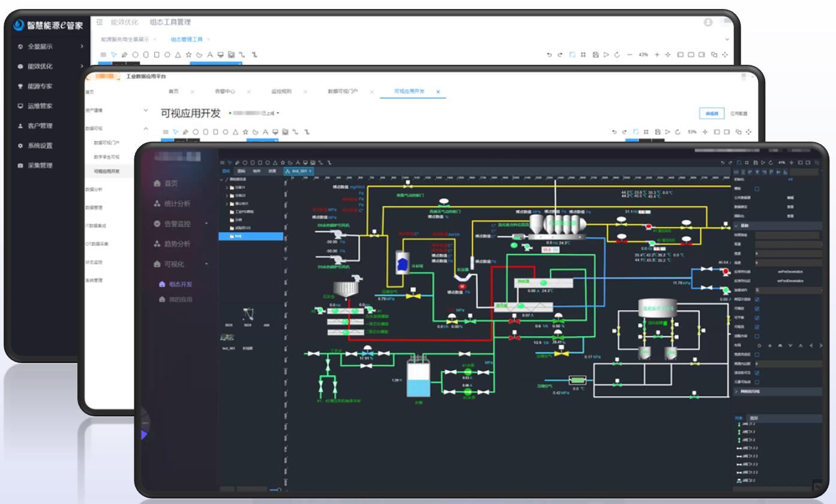Open the 数据可视门户 tab
The width and height of the screenshot is (836, 504).
pyautogui.click(x=341, y=91)
